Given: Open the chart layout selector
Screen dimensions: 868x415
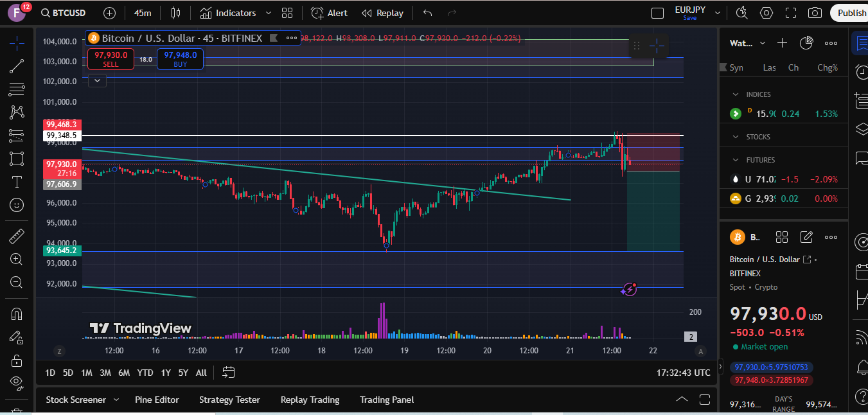Looking at the screenshot, I should (657, 13).
